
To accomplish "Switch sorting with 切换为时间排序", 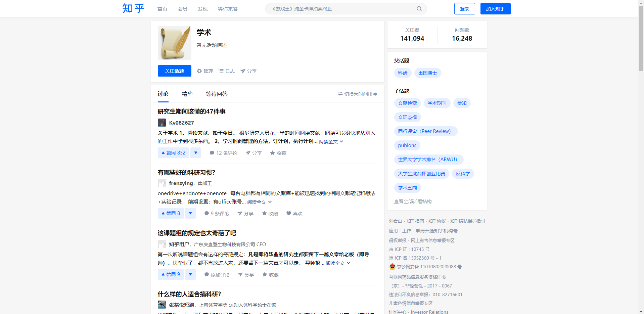I will [x=357, y=94].
